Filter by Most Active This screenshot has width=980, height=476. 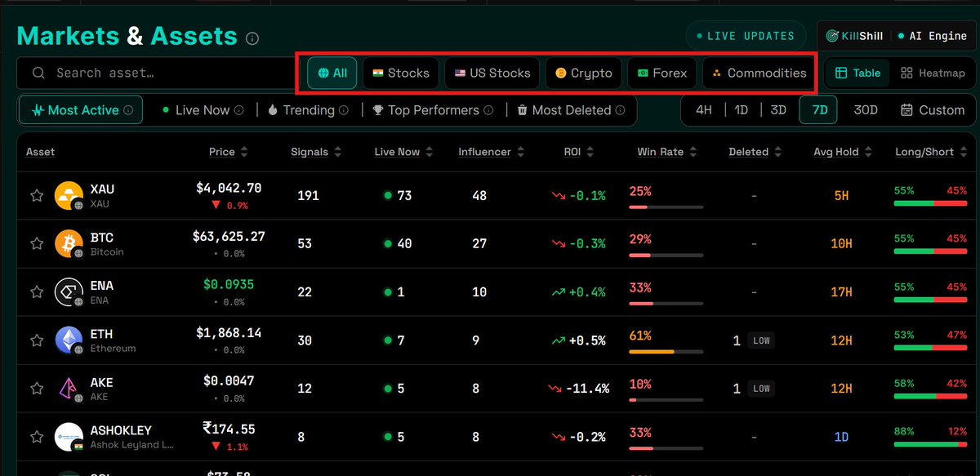coord(81,109)
